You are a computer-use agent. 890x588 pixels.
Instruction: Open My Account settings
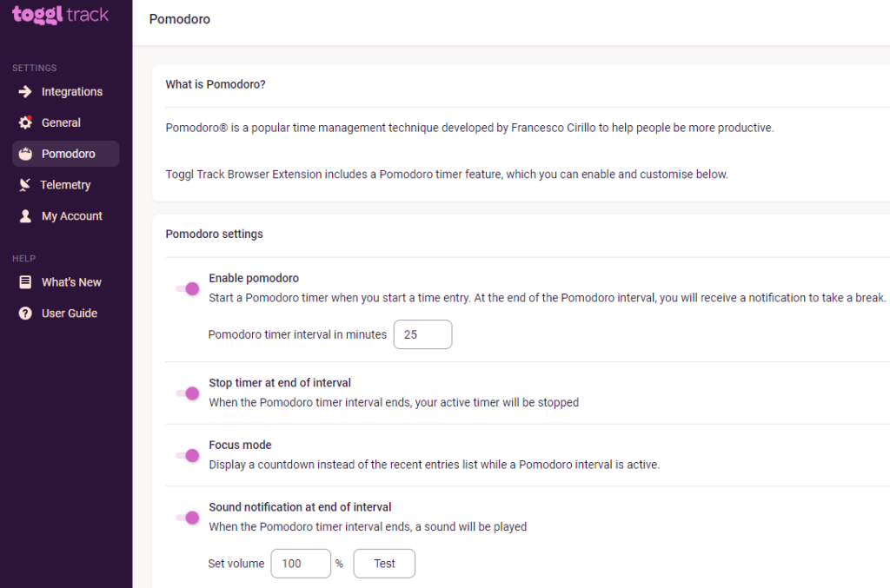click(x=71, y=216)
